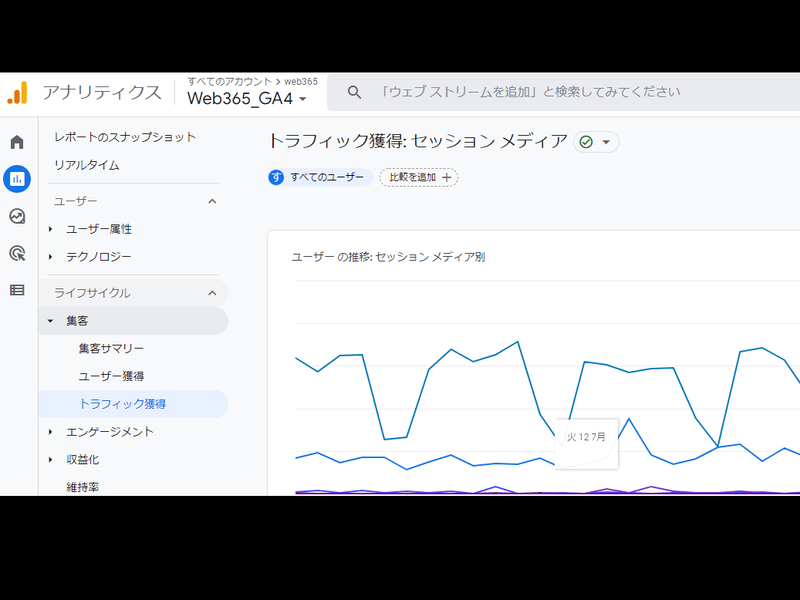Viewport: 800px width, 600px height.
Task: Open the Advertising icon in left rail
Action: [x=17, y=253]
